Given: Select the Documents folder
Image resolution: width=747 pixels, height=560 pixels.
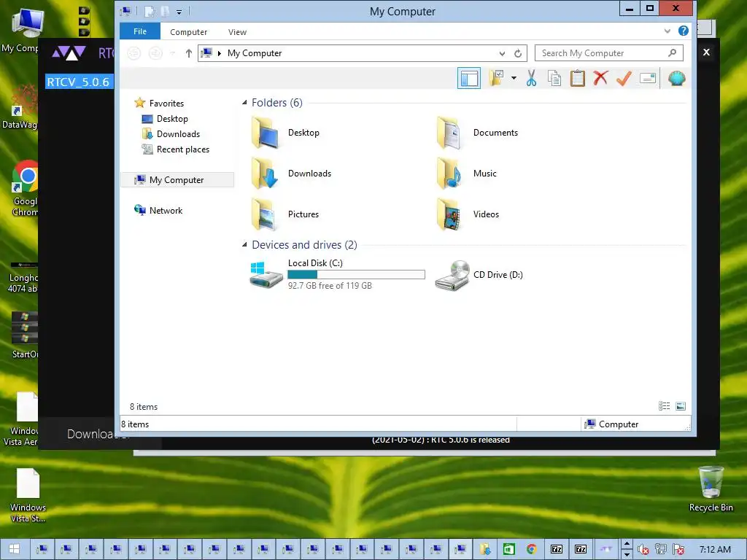Looking at the screenshot, I should click(x=477, y=133).
